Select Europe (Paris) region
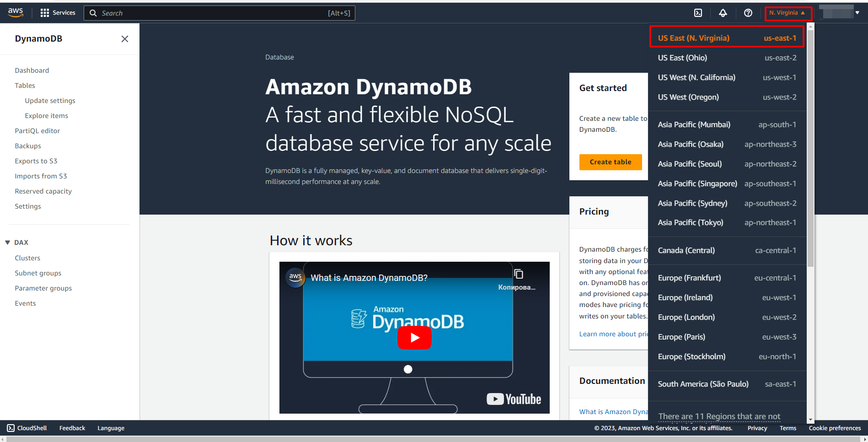 click(x=727, y=337)
